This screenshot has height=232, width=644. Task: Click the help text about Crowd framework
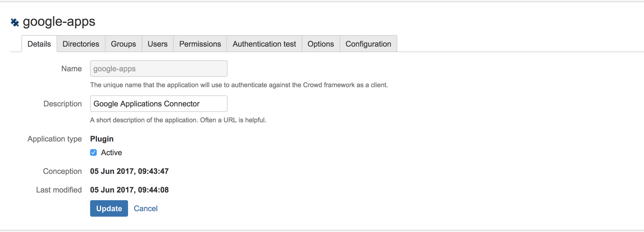[x=239, y=85]
